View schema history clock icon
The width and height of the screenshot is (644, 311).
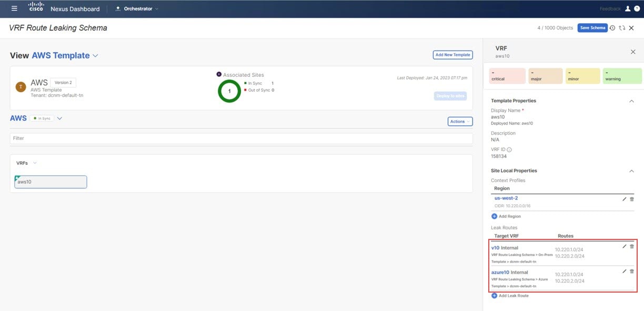(612, 28)
